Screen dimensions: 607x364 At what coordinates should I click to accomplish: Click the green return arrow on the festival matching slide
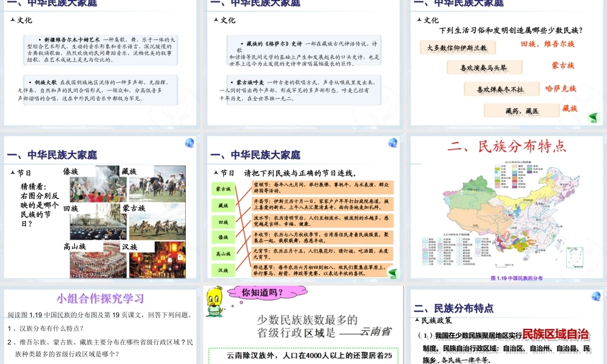393,273
